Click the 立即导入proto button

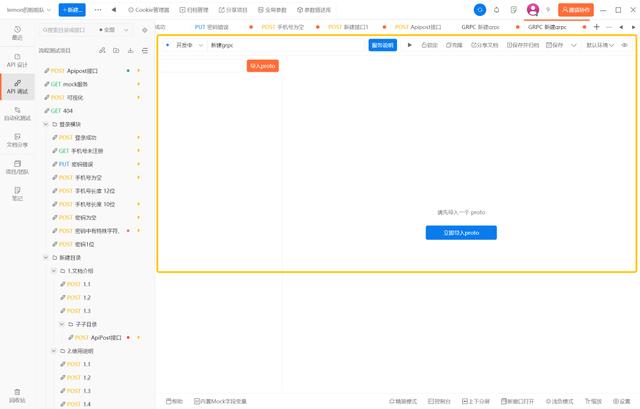pyautogui.click(x=461, y=233)
